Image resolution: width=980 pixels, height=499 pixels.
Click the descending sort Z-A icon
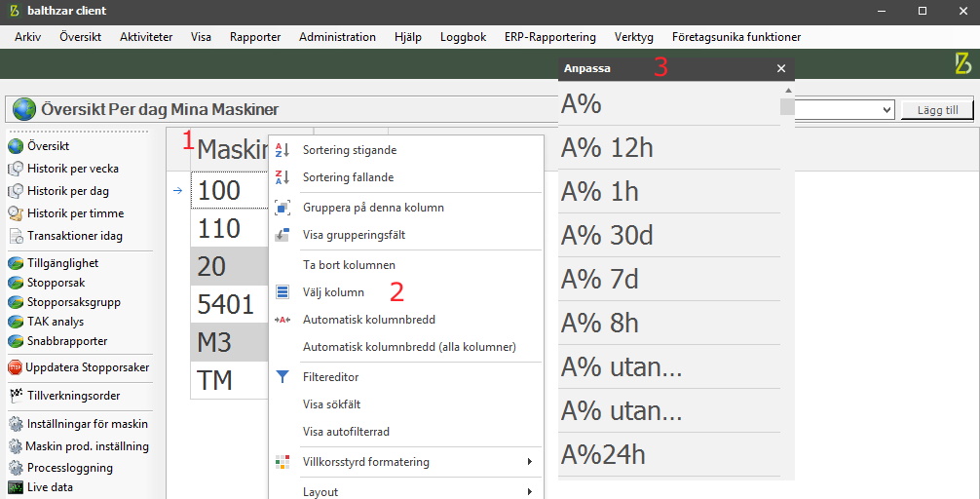(283, 177)
